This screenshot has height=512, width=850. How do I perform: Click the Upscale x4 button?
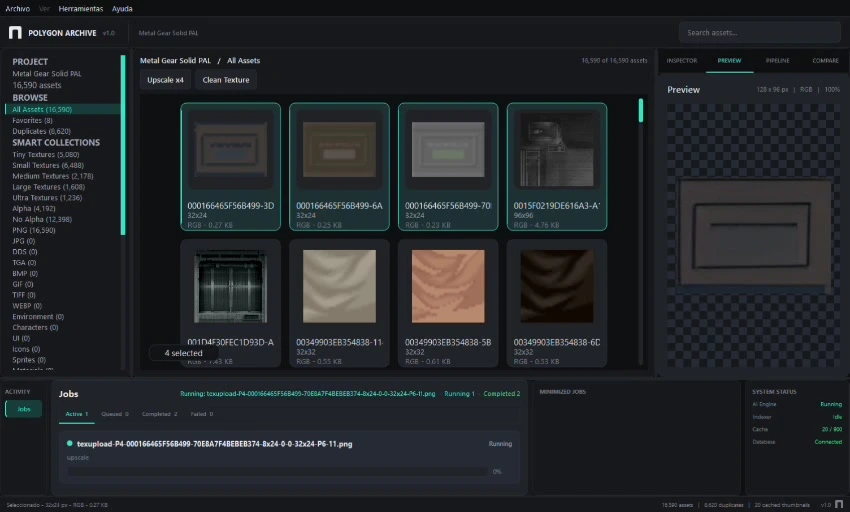[x=165, y=80]
